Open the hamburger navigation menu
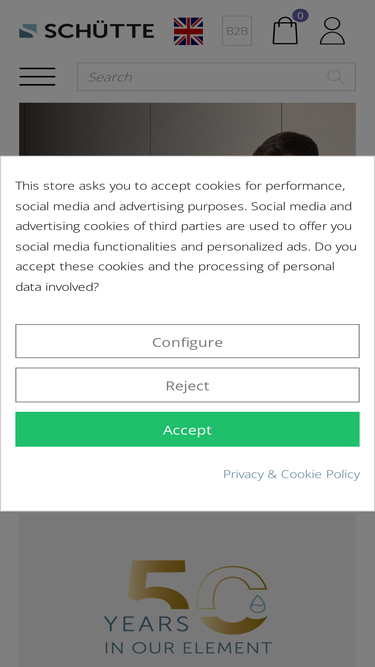Viewport: 375px width, 667px height. (37, 77)
